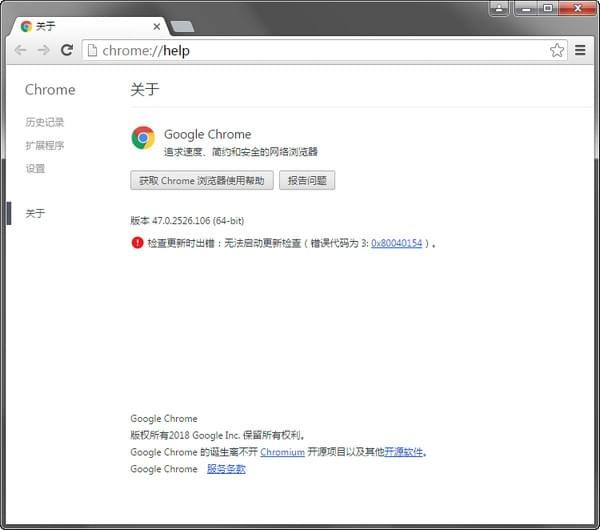Click the Forward navigation arrow

[43, 50]
